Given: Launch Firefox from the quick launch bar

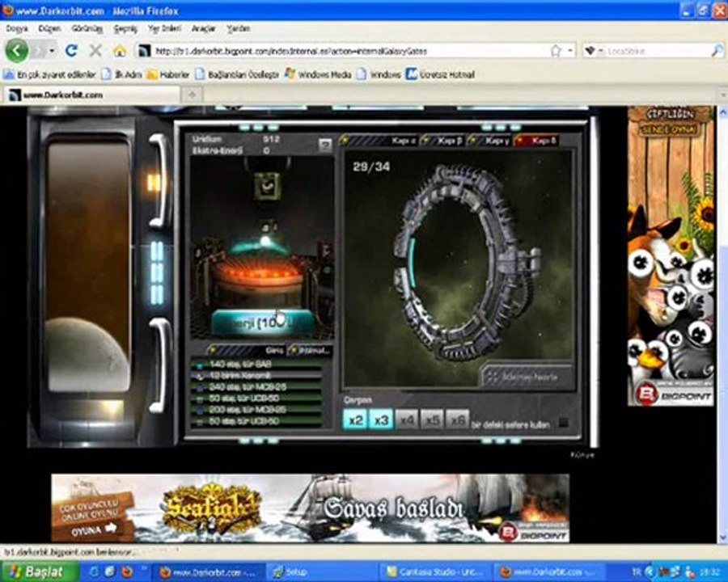Looking at the screenshot, I should 127,571.
